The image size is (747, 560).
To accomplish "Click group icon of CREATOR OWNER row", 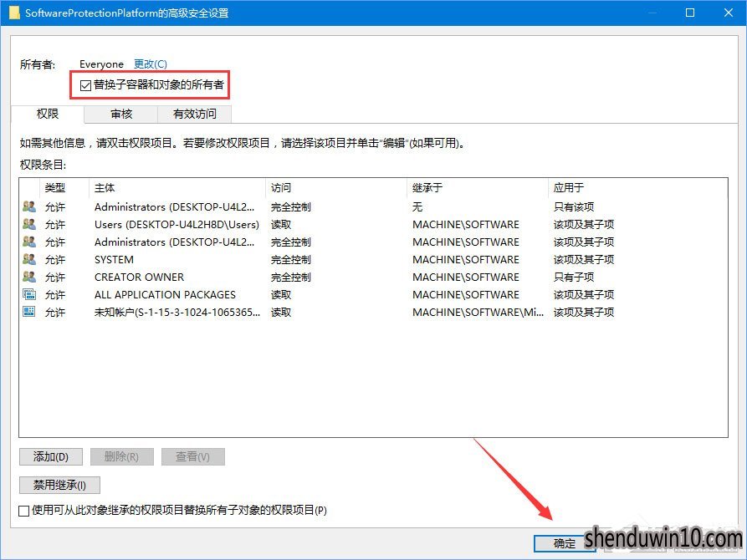I will click(x=29, y=277).
